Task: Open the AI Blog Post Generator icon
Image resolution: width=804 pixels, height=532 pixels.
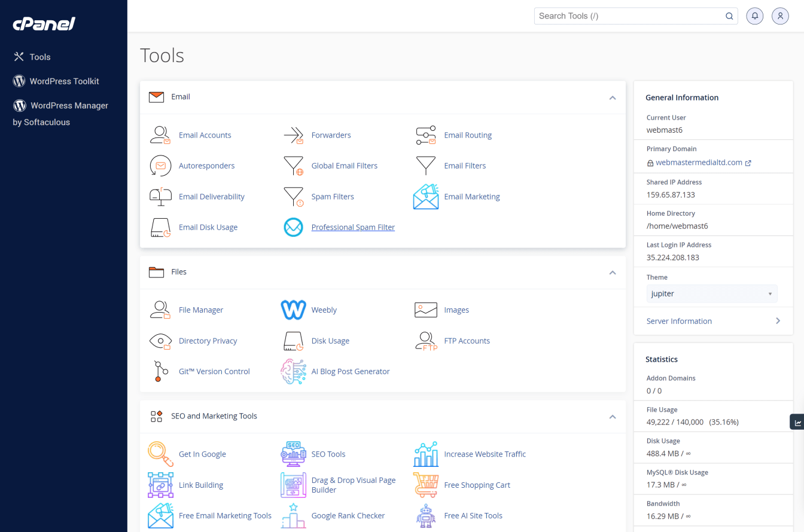Action: [293, 371]
